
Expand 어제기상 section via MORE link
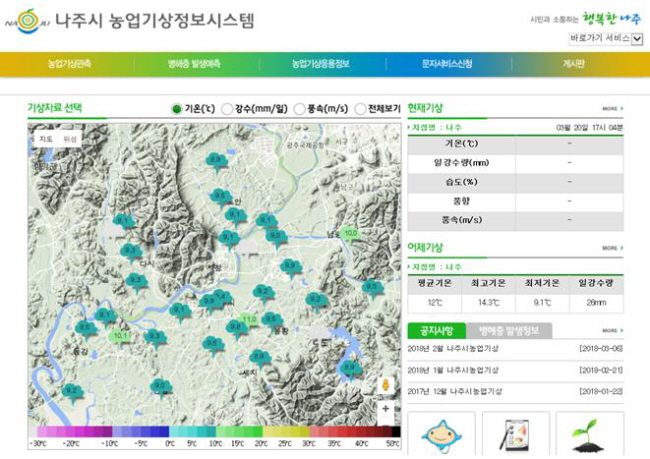pos(612,248)
